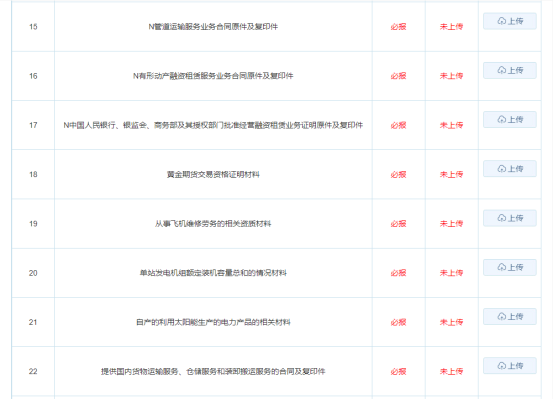Click 上传 button for row 21 solar power

[510, 316]
